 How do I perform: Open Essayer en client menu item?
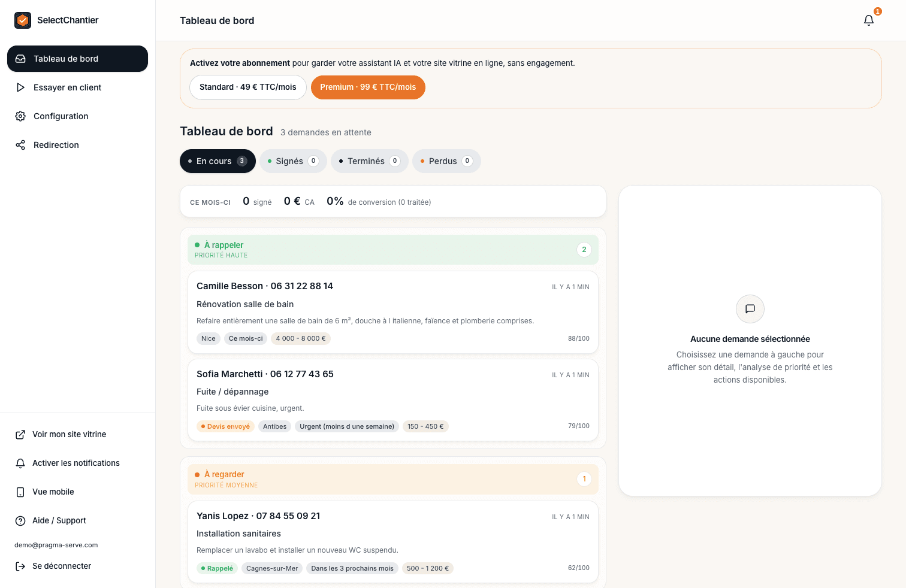[77, 87]
